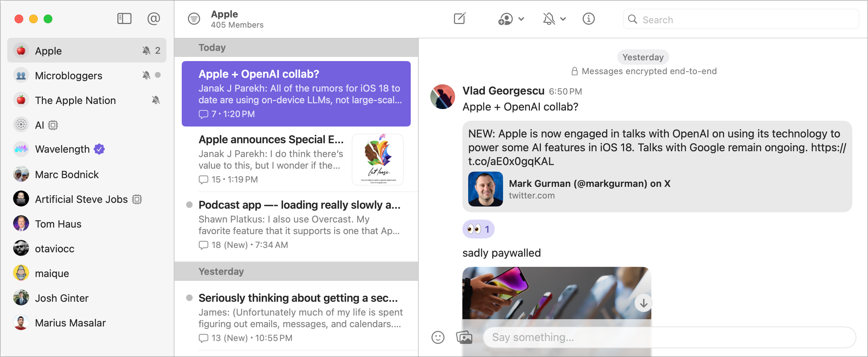
Task: Click Wavelength's purple verified badge
Action: (x=99, y=149)
